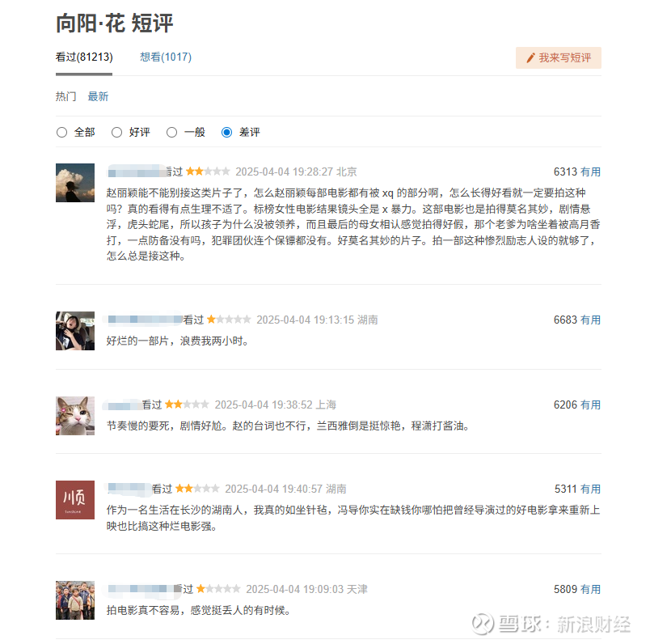Vote 有用 on the review with 6206 votes
The width and height of the screenshot is (650, 644).
tap(590, 405)
